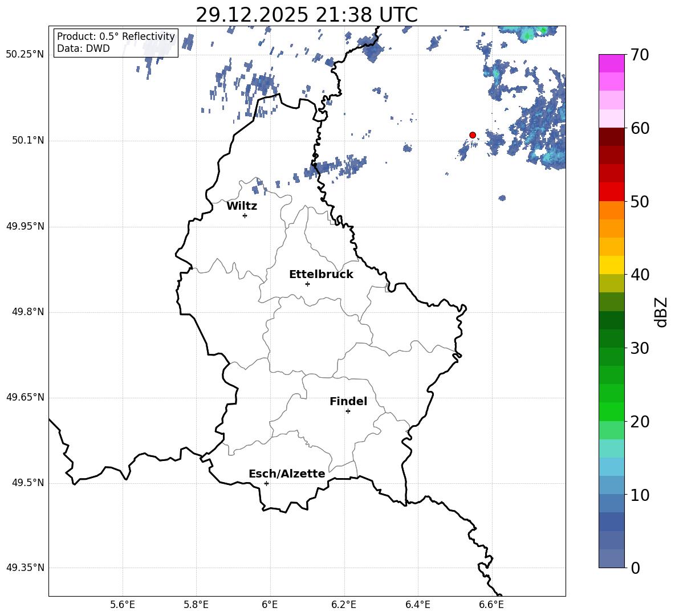The height and width of the screenshot is (616, 675).
Task: Click the Data: DWD text
Action: 83,48
